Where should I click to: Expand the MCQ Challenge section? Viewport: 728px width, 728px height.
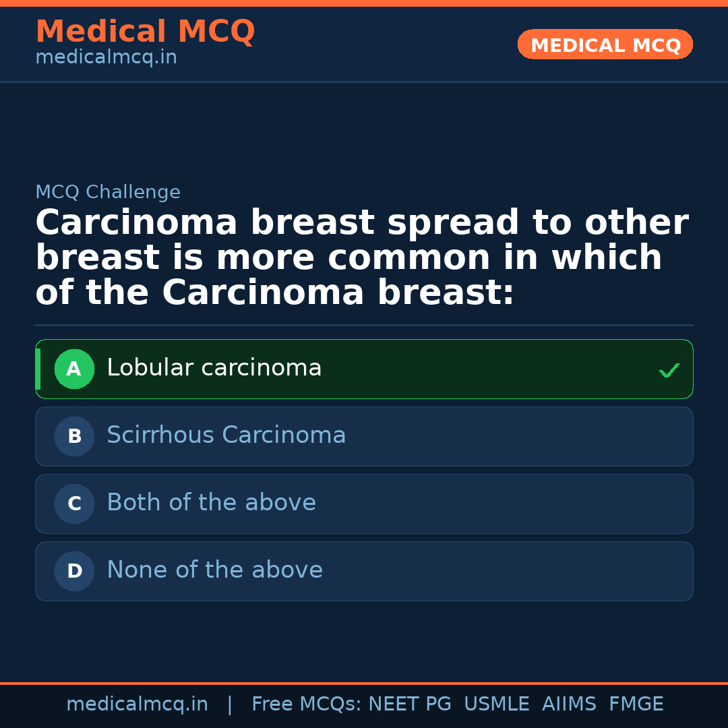click(108, 192)
